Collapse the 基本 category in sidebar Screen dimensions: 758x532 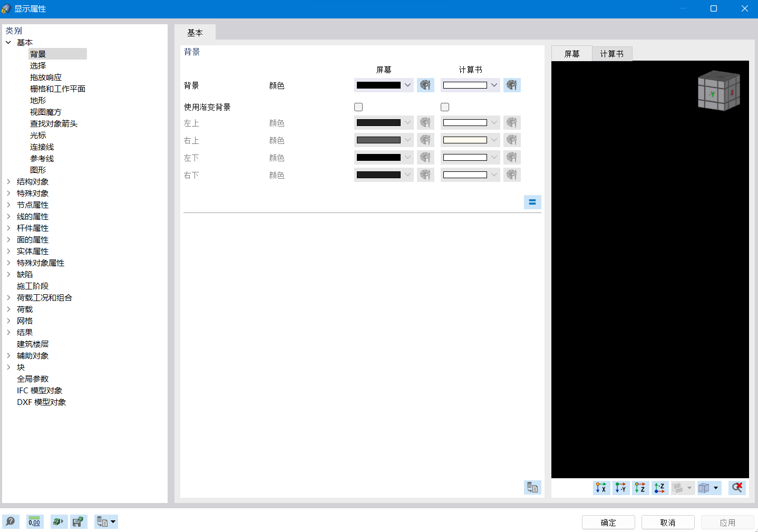click(8, 42)
